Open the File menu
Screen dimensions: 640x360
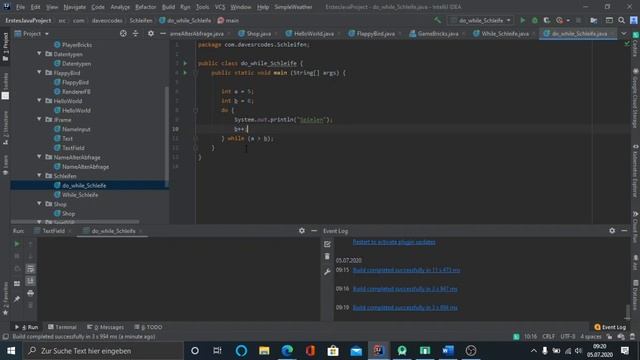(20, 7)
